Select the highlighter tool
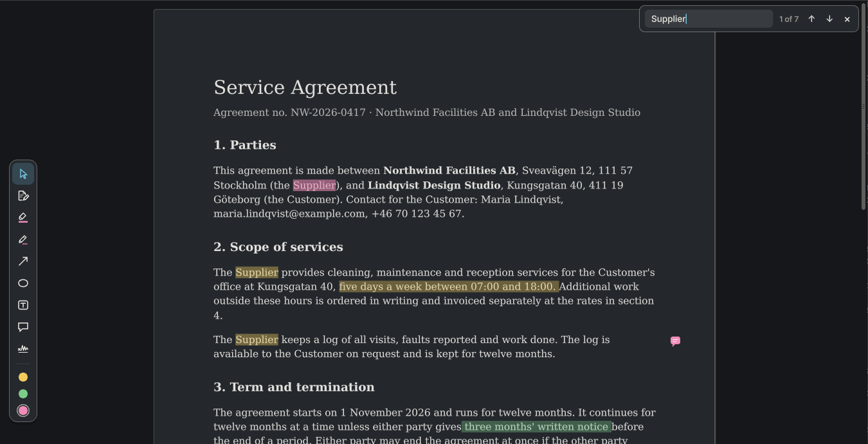This screenshot has width=868, height=444. [x=23, y=218]
